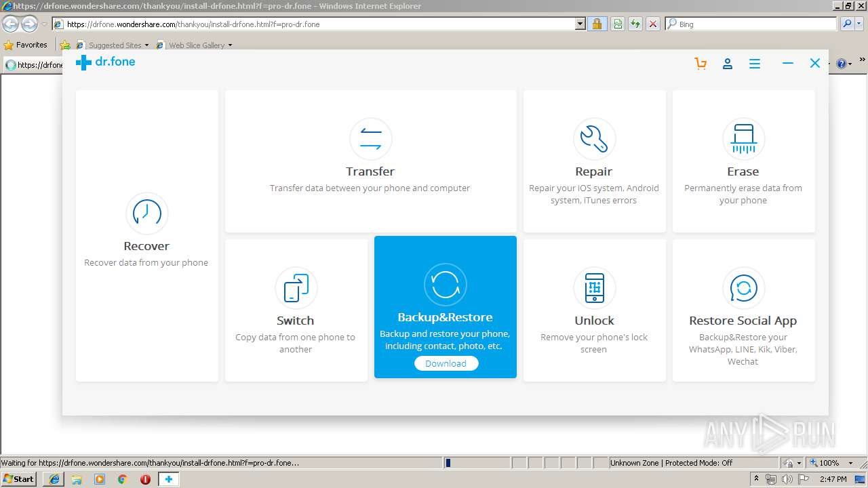
Task: Click the Backup&Restore circular arrows icon
Action: 446,284
